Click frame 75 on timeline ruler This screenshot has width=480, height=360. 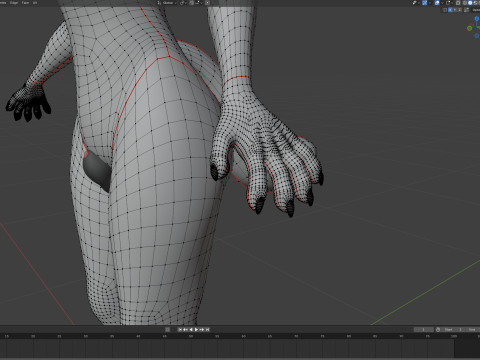tap(322, 336)
